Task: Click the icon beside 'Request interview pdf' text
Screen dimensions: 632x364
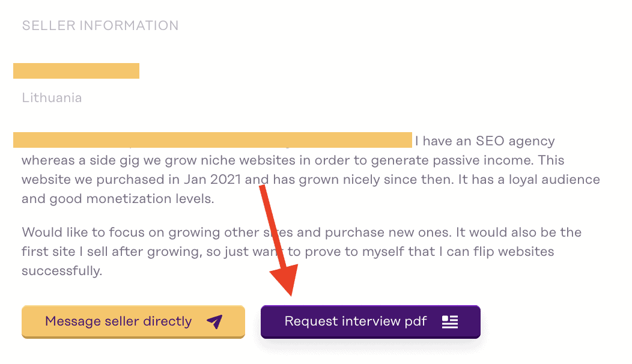Action: (451, 321)
